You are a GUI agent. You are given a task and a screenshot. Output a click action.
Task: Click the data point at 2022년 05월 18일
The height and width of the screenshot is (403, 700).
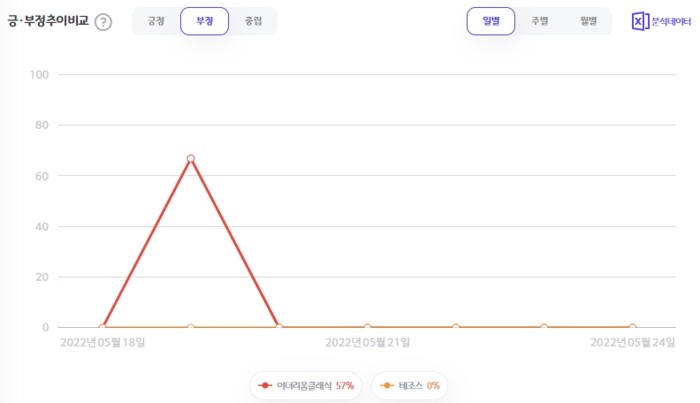click(x=102, y=327)
